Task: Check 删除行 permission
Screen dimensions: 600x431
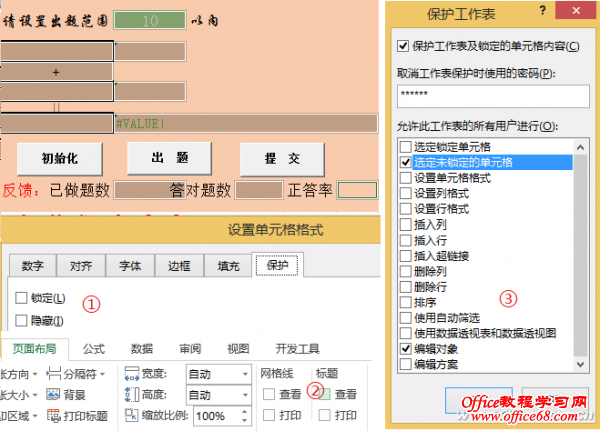Action: click(406, 287)
